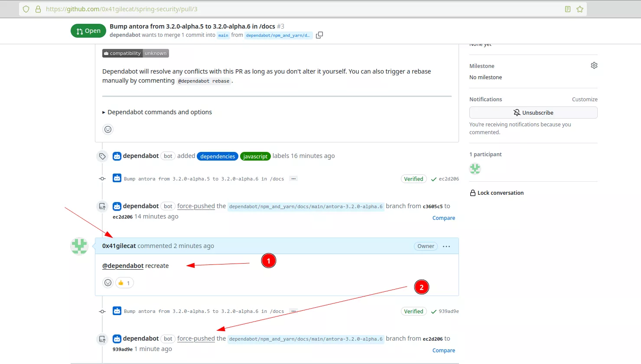The height and width of the screenshot is (364, 641).
Task: Add emoji reaction on the recreate comment
Action: coord(108,283)
